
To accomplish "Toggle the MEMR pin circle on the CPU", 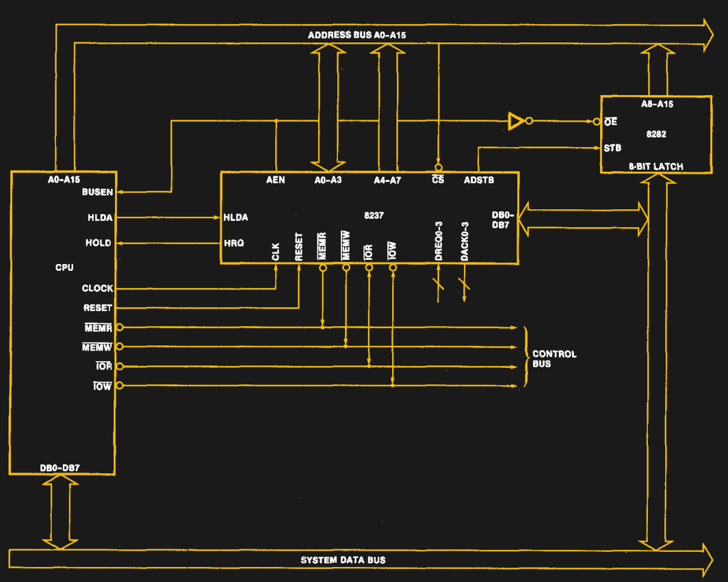I will [x=119, y=326].
